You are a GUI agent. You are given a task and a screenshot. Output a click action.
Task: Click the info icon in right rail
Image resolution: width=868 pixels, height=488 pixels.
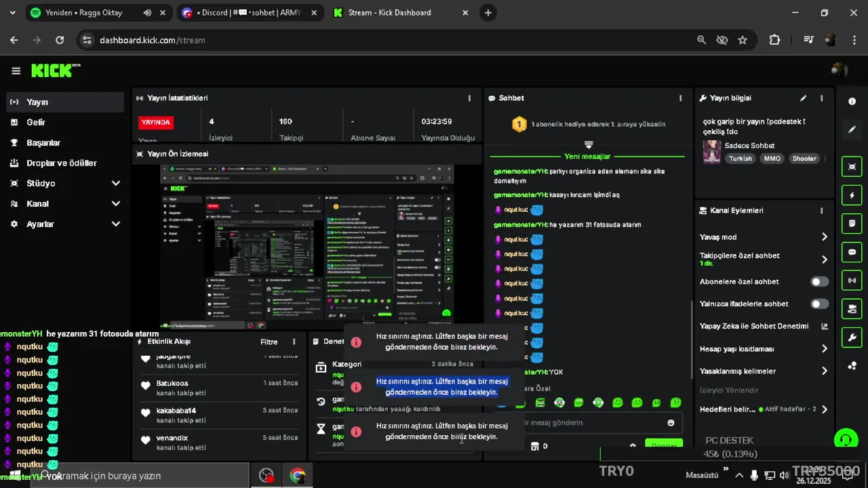click(852, 101)
